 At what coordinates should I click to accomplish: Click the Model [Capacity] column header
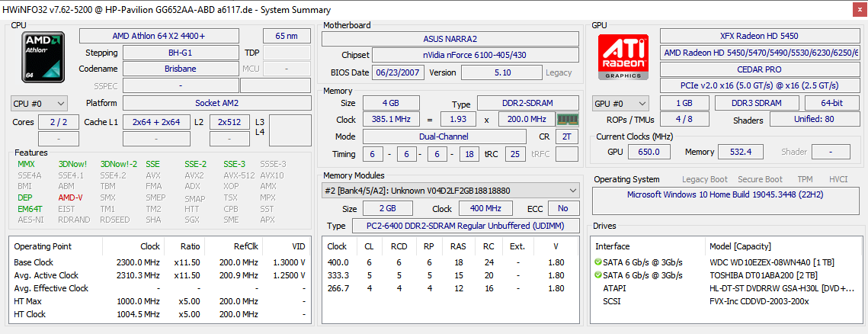pyautogui.click(x=740, y=246)
